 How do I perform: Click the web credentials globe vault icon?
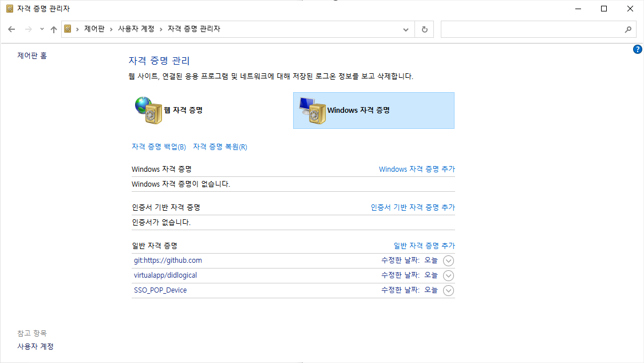tap(149, 110)
